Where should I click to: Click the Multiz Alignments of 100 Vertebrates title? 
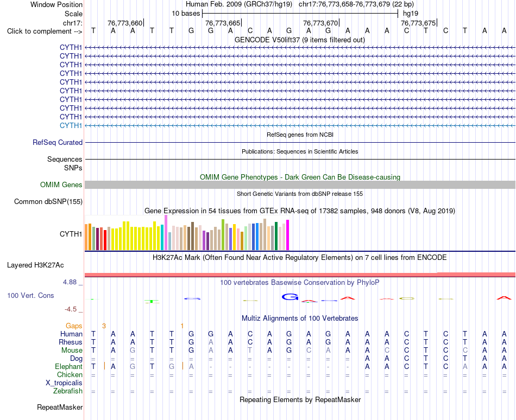(300, 318)
